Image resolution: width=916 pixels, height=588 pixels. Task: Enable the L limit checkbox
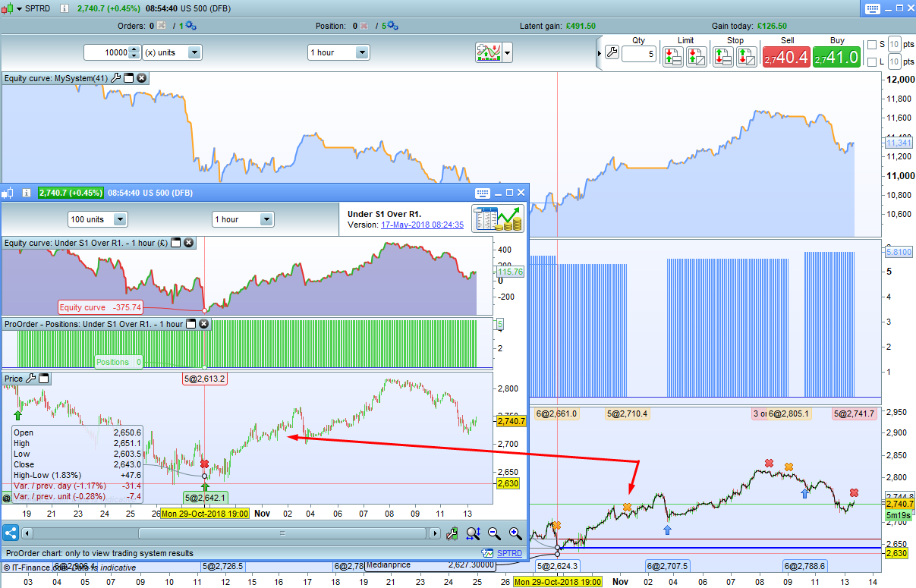click(x=872, y=61)
